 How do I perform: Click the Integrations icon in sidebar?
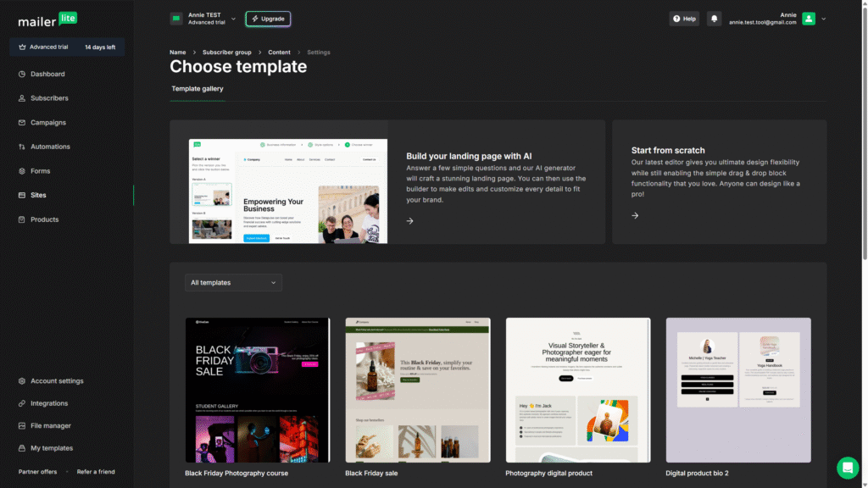(x=22, y=403)
